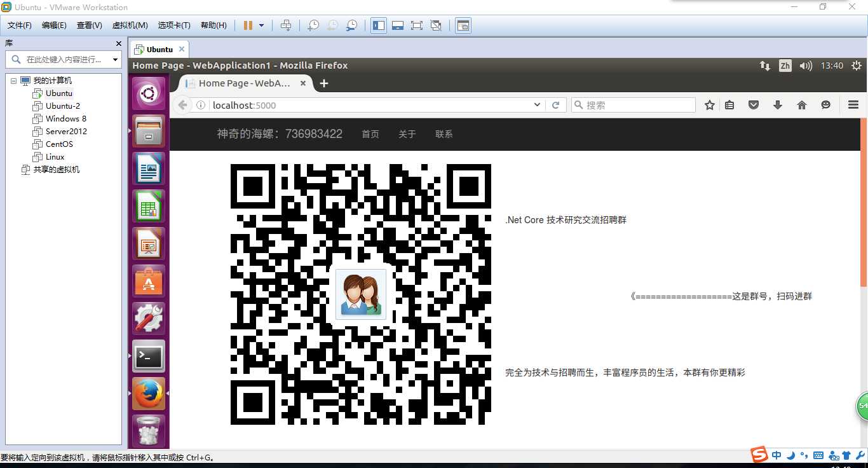The image size is (868, 468).
Task: Click the Firefox back button
Action: point(182,105)
